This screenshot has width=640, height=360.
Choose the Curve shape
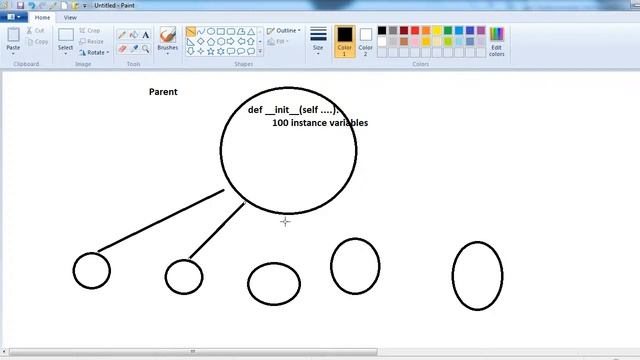tap(201, 31)
